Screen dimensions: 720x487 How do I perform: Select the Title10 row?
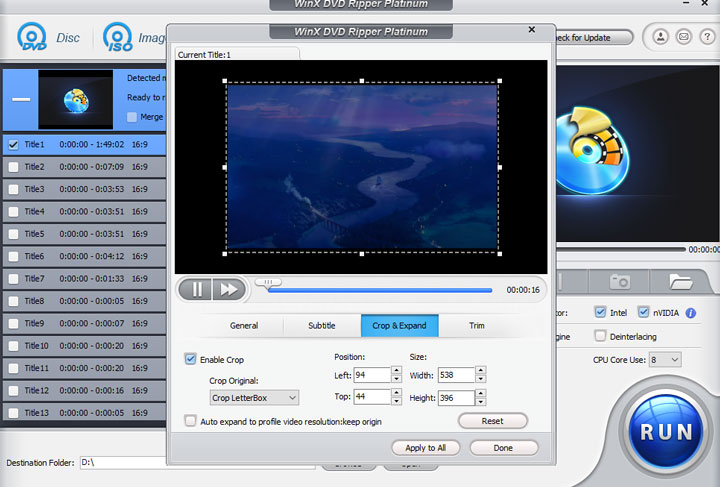84,346
